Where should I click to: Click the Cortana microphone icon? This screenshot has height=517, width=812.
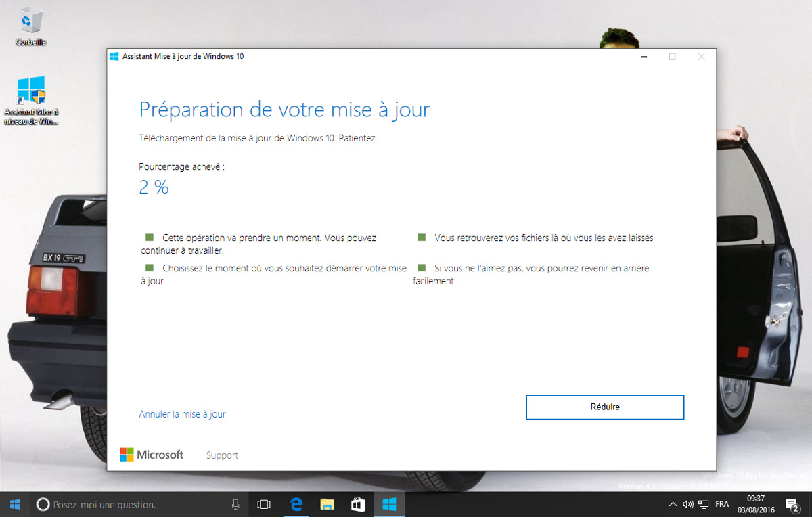pos(235,504)
